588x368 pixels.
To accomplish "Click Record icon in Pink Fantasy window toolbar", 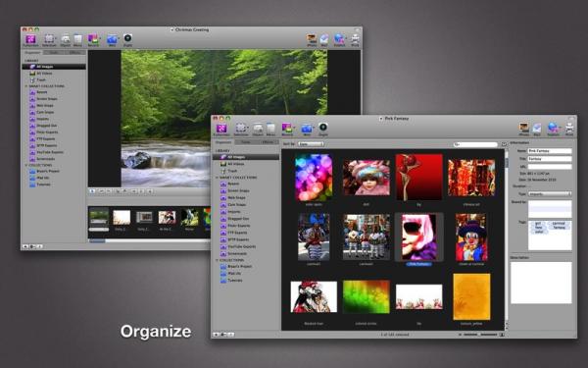I will (x=287, y=128).
